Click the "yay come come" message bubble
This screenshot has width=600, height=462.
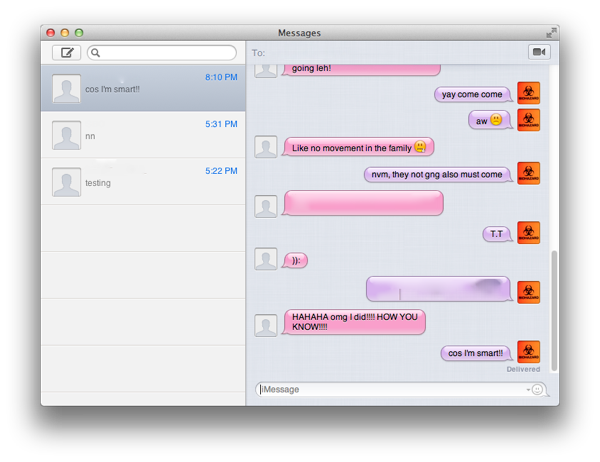click(473, 94)
